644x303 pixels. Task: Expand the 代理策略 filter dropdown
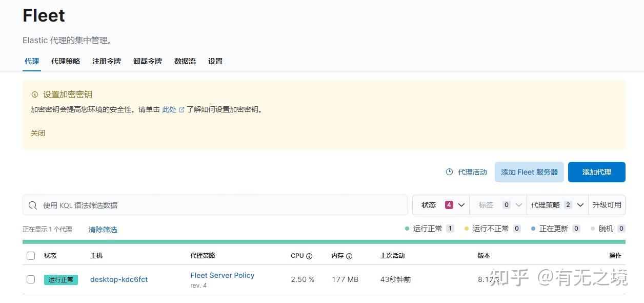tap(559, 204)
